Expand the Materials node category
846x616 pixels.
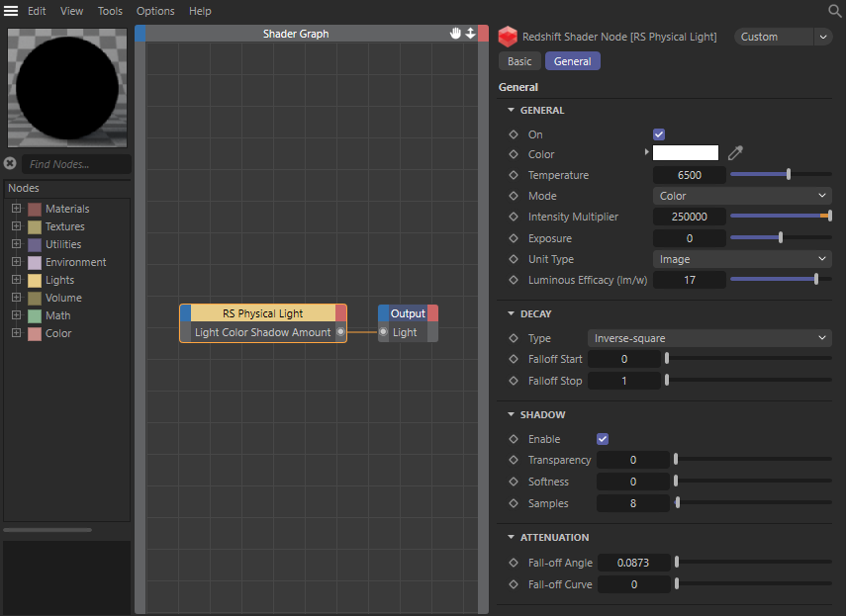pyautogui.click(x=16, y=209)
